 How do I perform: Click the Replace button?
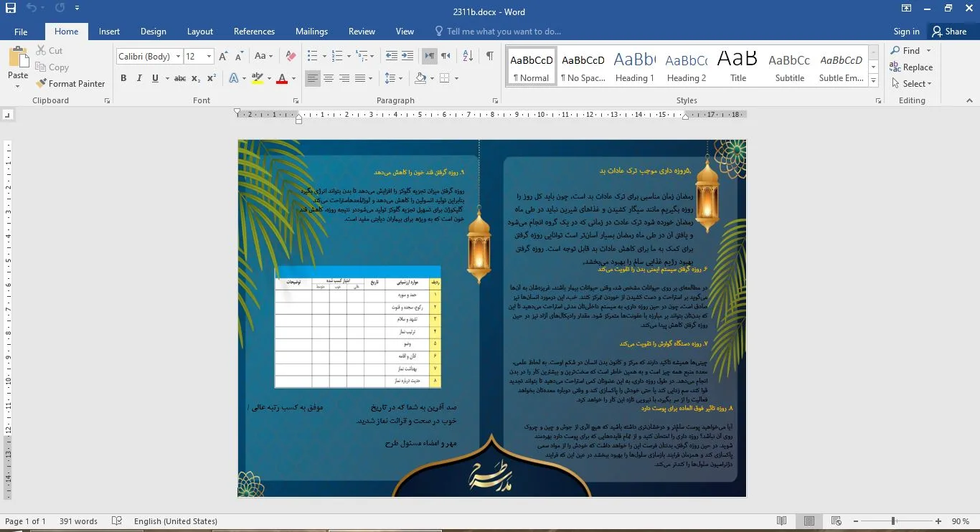click(911, 67)
